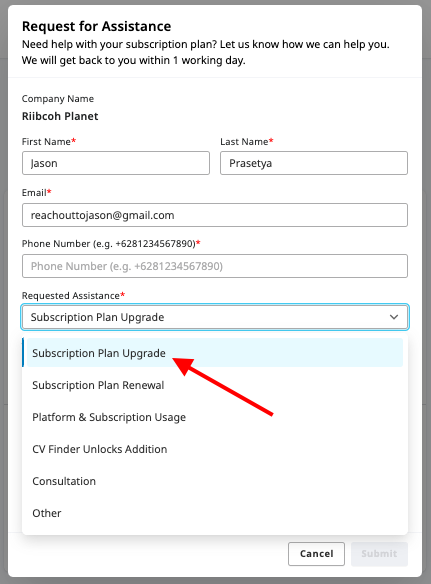Click the dropdown chevron arrow icon
431x584 pixels.
(x=394, y=317)
